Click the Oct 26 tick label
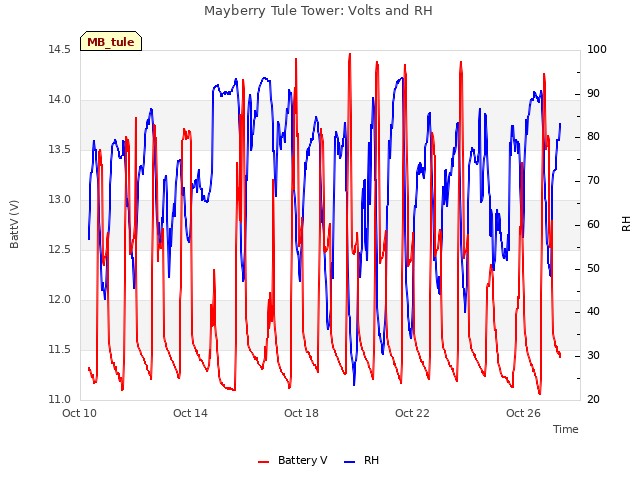 point(523,413)
